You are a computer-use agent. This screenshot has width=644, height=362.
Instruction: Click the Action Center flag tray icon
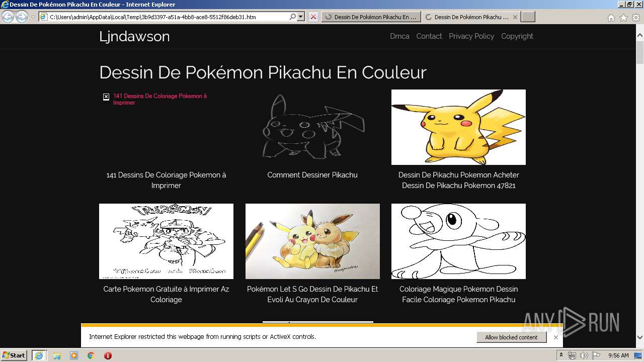[596, 355]
